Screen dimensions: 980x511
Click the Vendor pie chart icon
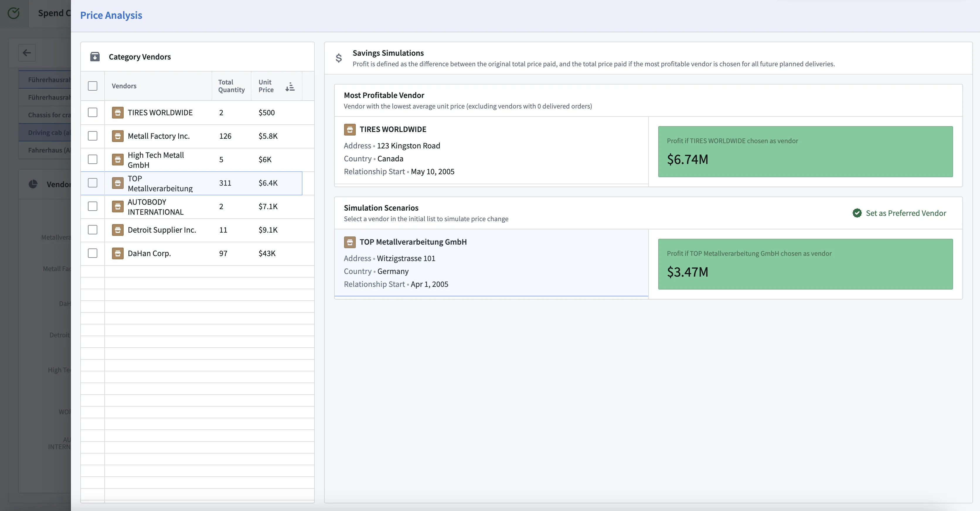coord(33,184)
